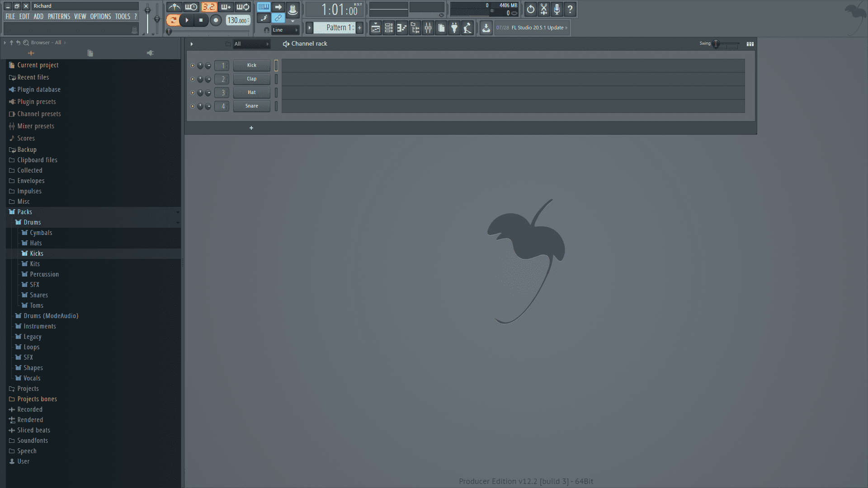Open the Channel rack options arrow
The height and width of the screenshot is (488, 868).
(192, 44)
